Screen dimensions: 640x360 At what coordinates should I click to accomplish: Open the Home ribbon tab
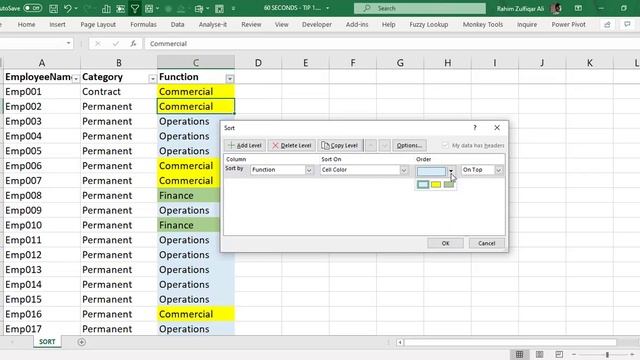pyautogui.click(x=26, y=24)
